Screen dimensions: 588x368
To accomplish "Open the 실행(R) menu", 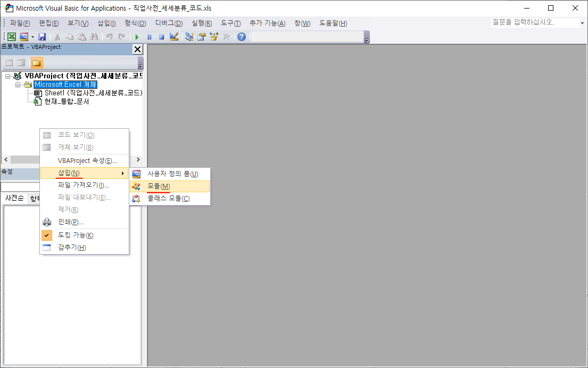I will (x=202, y=23).
